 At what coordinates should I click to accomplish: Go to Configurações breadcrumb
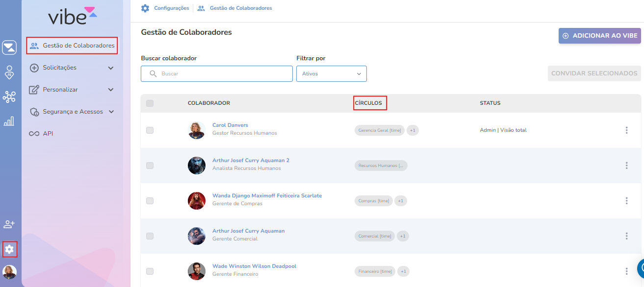coord(171,8)
